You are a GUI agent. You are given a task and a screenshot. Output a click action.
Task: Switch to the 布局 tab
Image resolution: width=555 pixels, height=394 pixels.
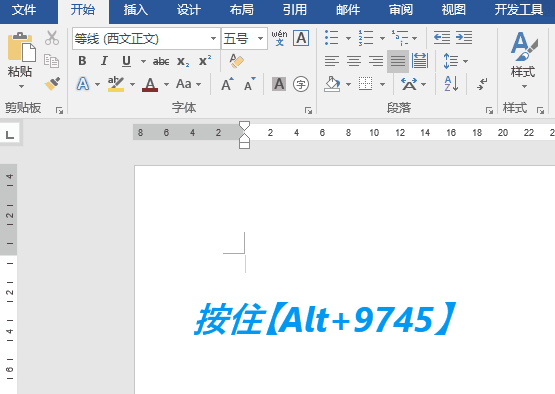click(241, 10)
